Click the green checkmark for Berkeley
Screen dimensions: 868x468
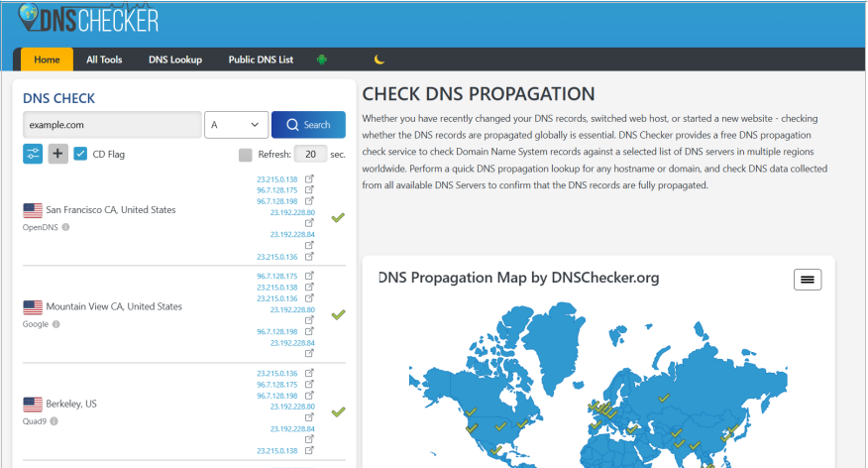(x=338, y=411)
